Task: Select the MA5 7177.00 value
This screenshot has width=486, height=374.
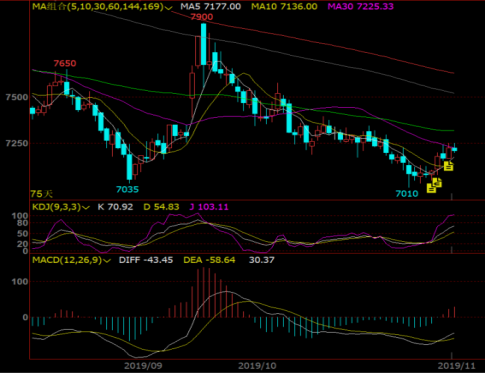Action: (x=211, y=7)
